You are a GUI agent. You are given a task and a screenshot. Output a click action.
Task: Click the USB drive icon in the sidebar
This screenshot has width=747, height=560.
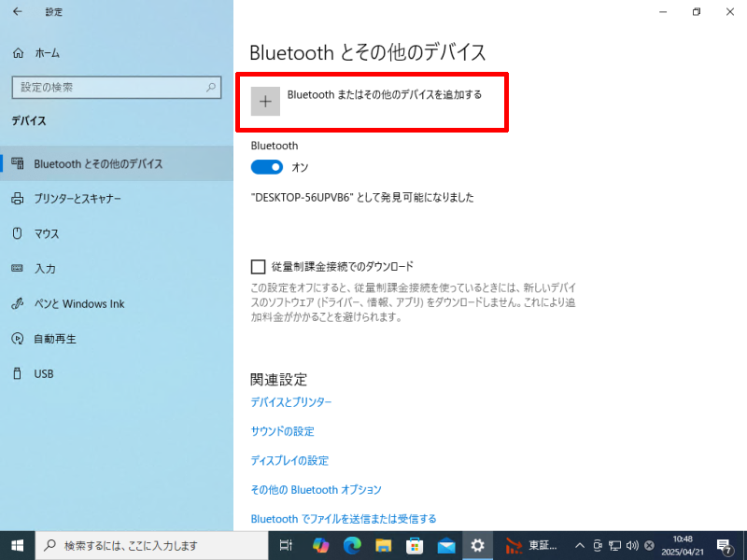17,374
